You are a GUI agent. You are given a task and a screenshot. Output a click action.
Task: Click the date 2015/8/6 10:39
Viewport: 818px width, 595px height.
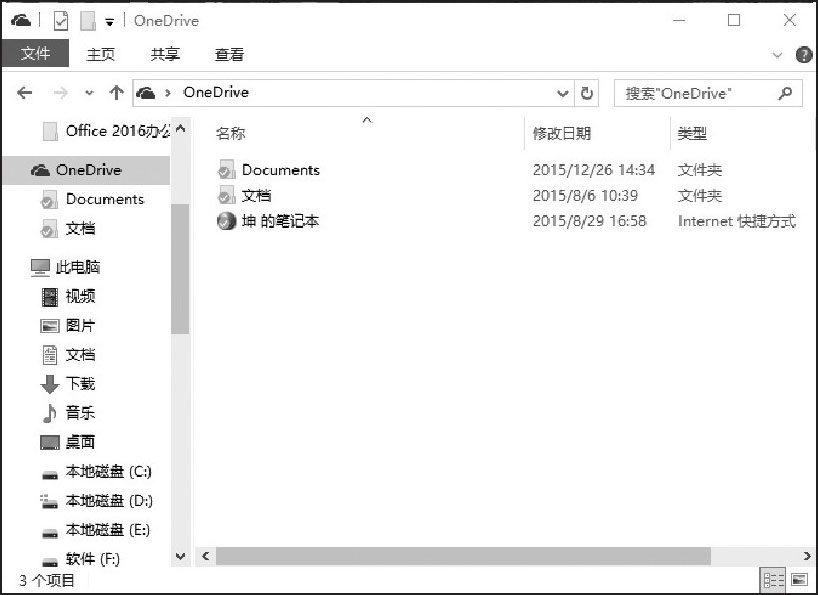pos(585,196)
